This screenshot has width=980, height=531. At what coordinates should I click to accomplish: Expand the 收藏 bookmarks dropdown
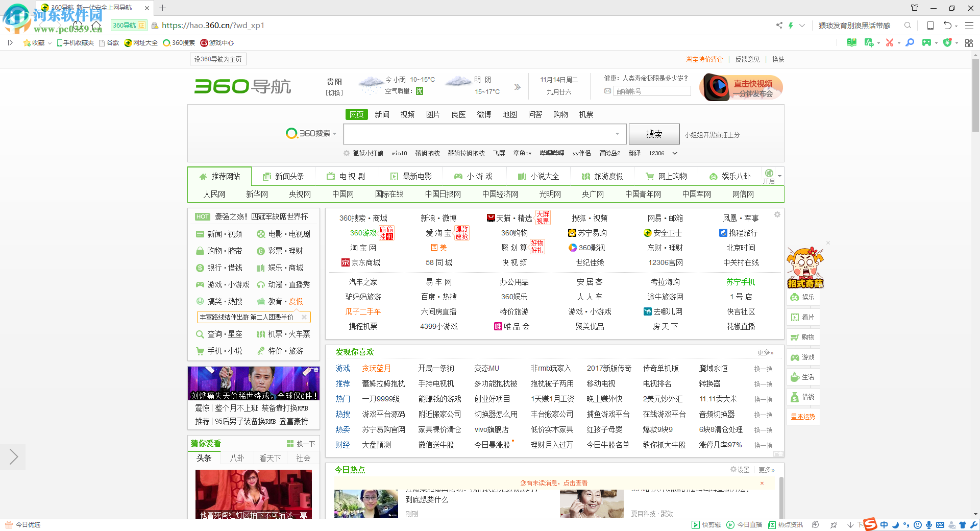pyautogui.click(x=50, y=43)
